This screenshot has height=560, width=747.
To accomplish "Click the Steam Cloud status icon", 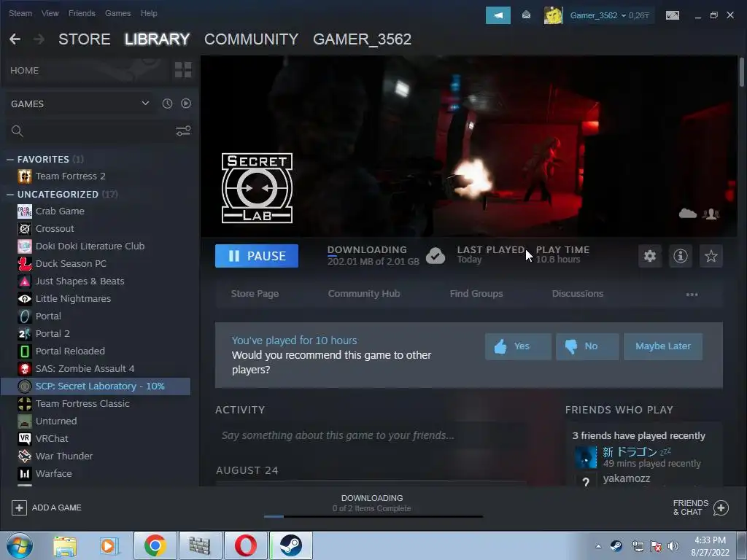I will click(x=687, y=214).
